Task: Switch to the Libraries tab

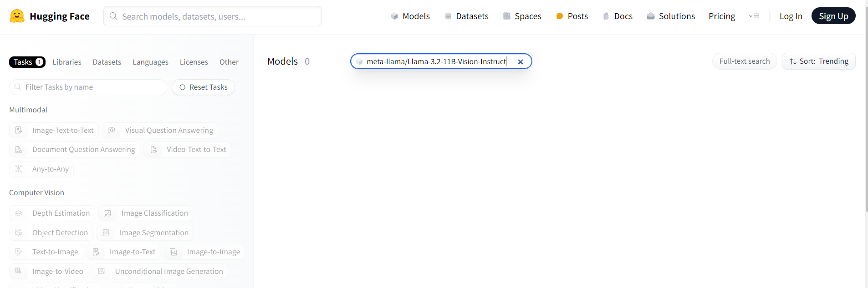Action: [67, 62]
